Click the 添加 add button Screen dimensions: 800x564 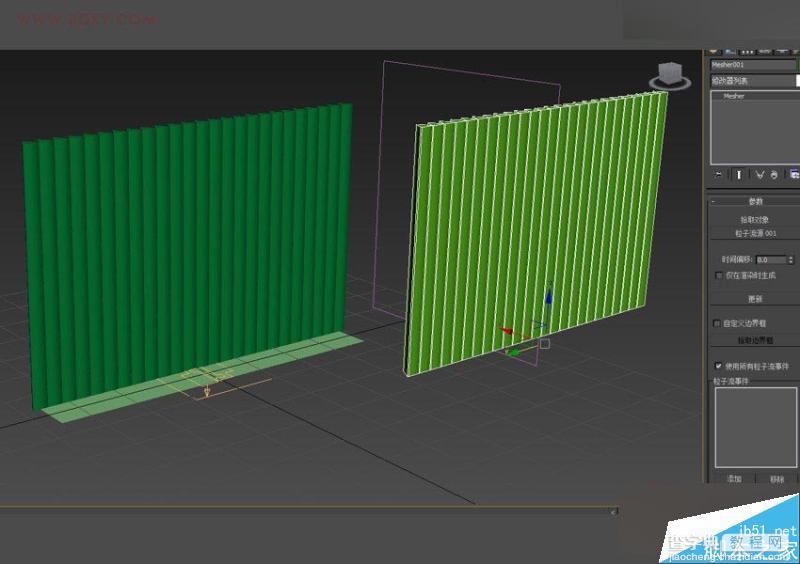(734, 479)
